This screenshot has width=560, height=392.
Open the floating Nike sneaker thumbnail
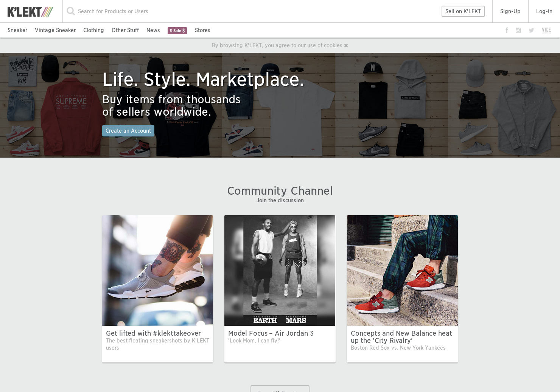click(157, 270)
